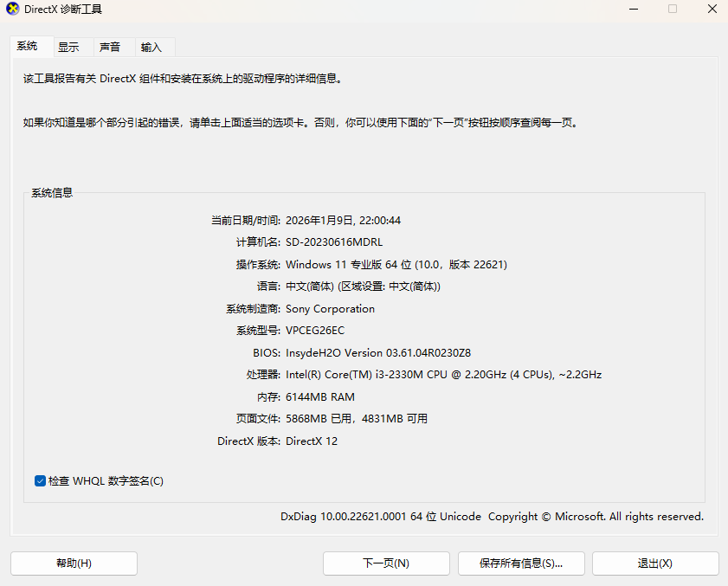728x586 pixels.
Task: Click the 页面文件 label
Action: click(x=258, y=419)
